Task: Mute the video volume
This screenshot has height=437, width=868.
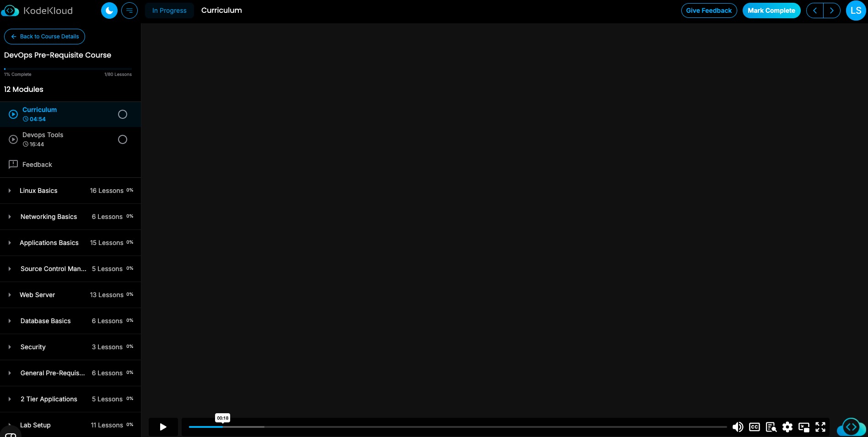Action: (738, 427)
